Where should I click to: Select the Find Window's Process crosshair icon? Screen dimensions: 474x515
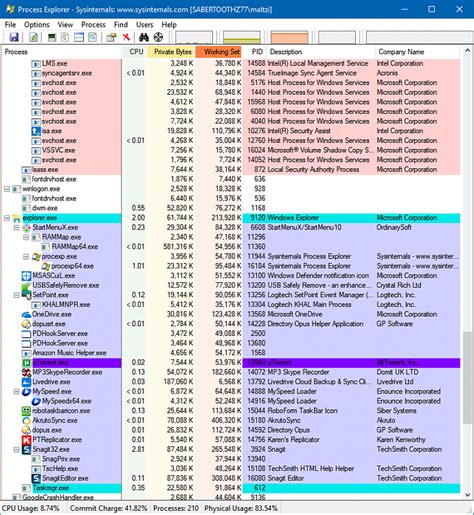[158, 37]
